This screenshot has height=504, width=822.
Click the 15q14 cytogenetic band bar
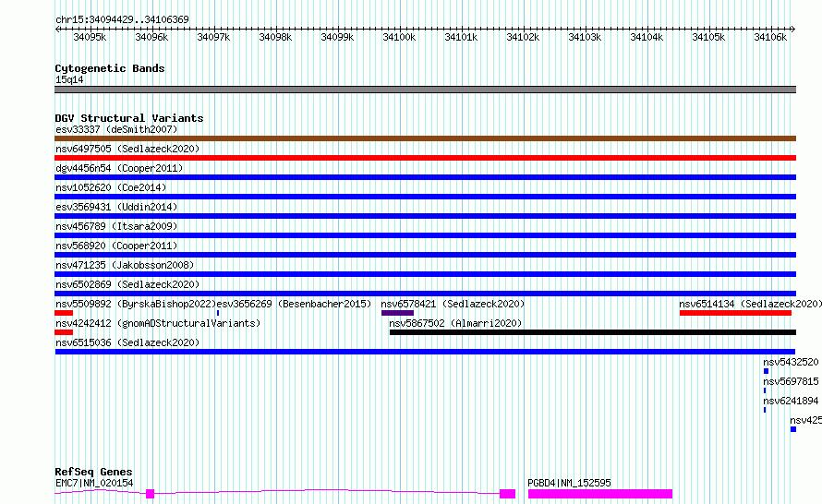click(x=425, y=90)
